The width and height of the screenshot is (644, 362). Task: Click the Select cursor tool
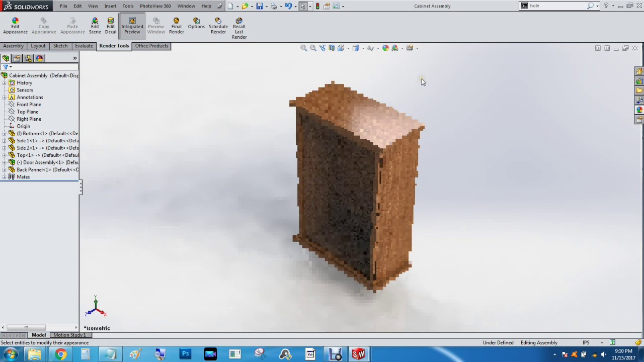click(302, 6)
